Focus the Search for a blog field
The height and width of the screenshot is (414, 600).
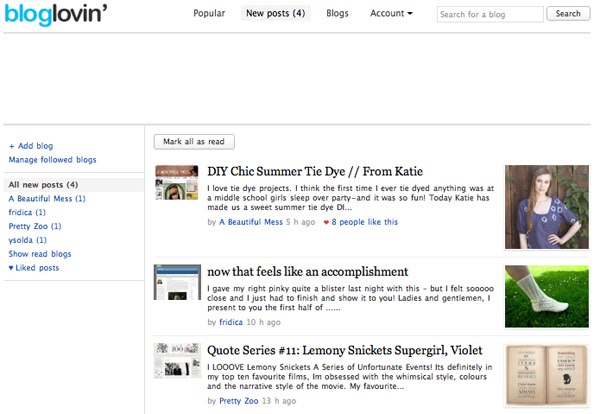pos(490,15)
